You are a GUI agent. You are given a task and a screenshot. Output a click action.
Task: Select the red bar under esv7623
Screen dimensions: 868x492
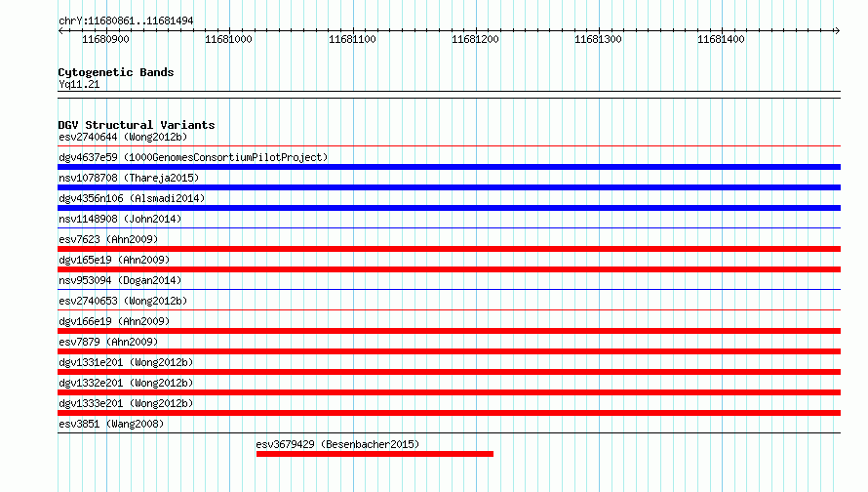point(449,249)
